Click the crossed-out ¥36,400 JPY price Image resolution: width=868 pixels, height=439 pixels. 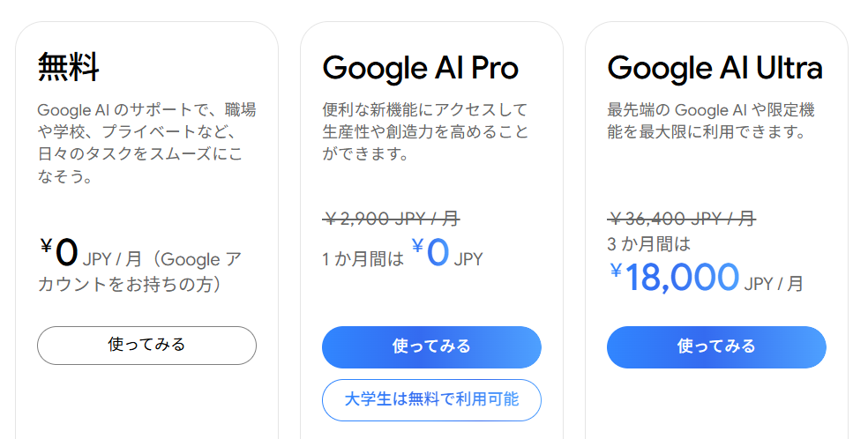(x=682, y=219)
